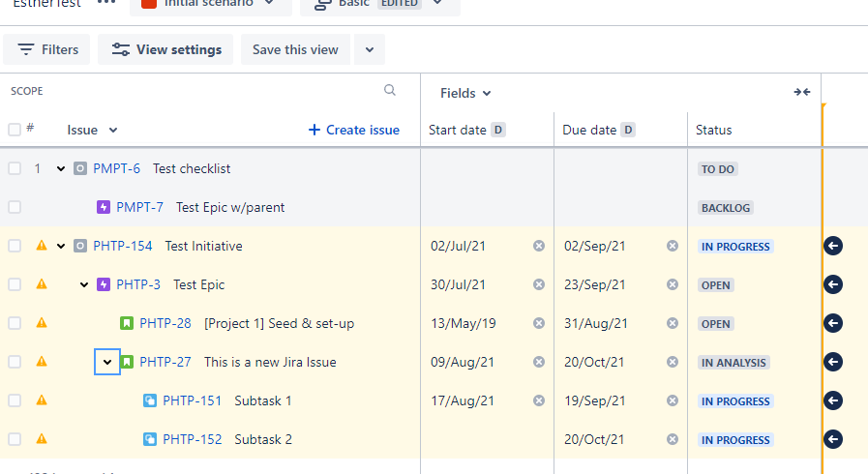Check the box for PHTP-27 row

(15, 363)
